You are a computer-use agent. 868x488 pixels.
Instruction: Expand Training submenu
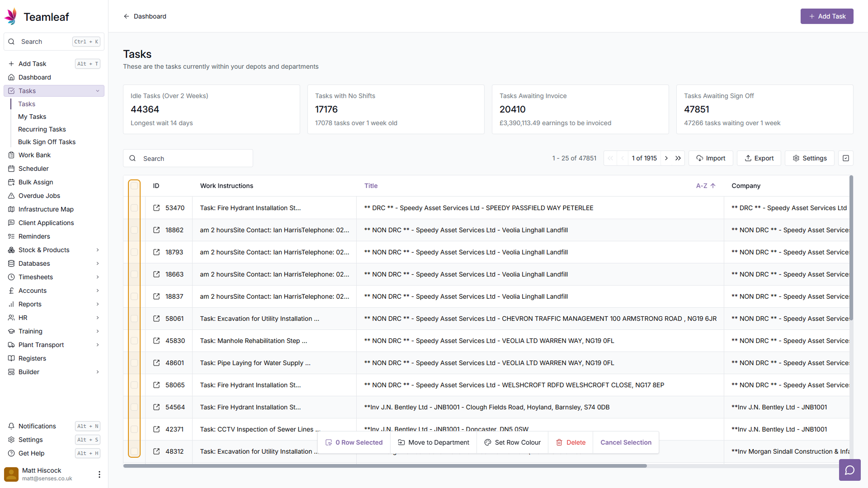[98, 331]
